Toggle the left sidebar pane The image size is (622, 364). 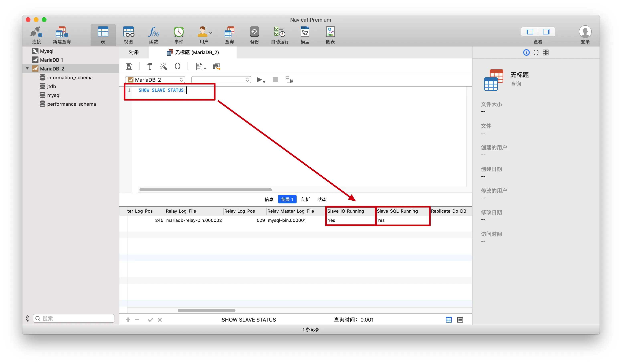530,32
